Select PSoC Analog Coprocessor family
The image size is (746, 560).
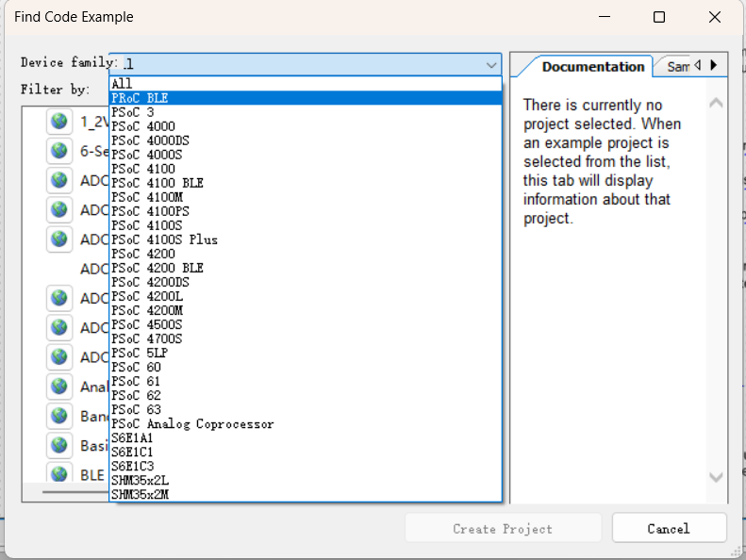click(x=306, y=424)
